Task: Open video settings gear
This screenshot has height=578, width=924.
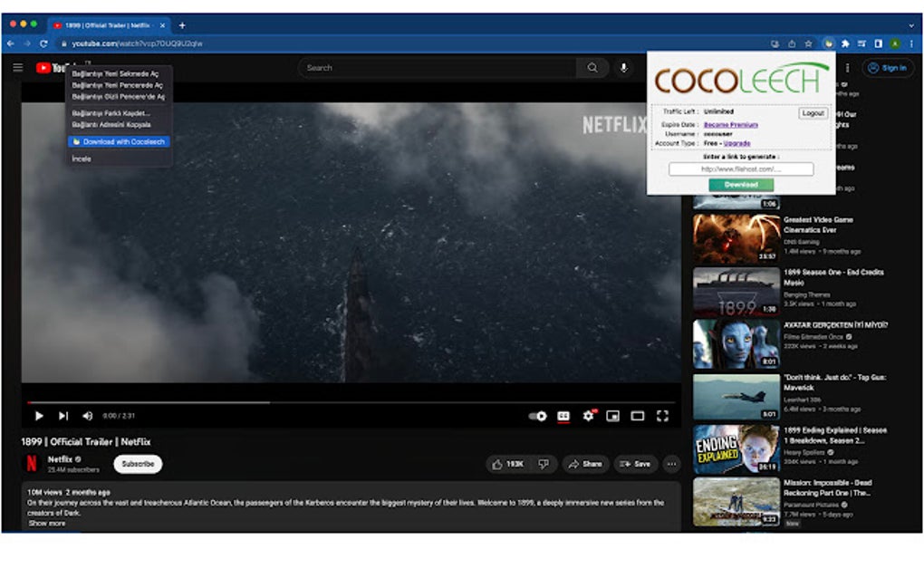Action: (588, 416)
